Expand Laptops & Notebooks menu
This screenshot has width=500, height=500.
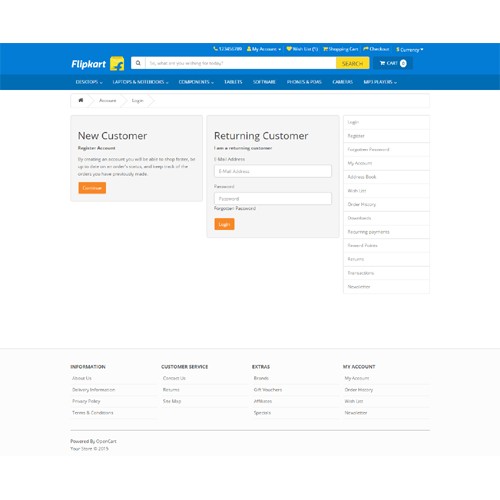[140, 82]
